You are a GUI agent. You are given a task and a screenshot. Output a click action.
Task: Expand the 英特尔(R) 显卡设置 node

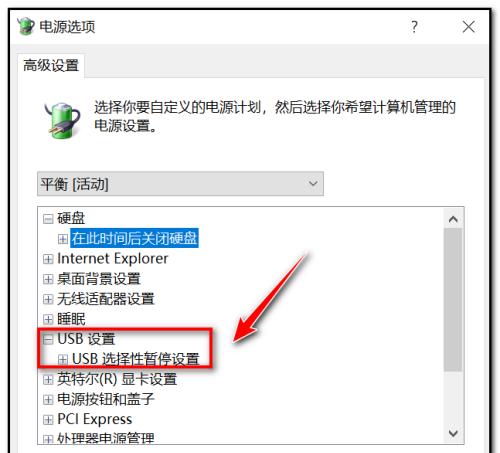pyautogui.click(x=48, y=379)
